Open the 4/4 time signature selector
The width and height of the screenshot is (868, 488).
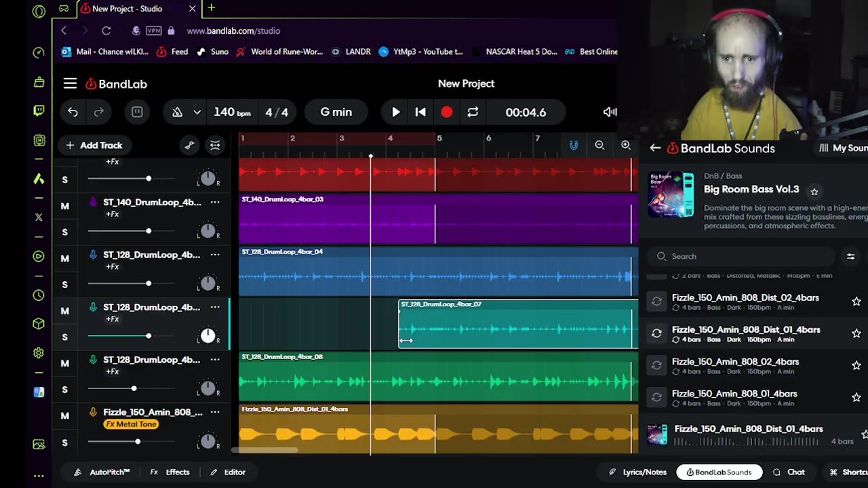coord(276,112)
